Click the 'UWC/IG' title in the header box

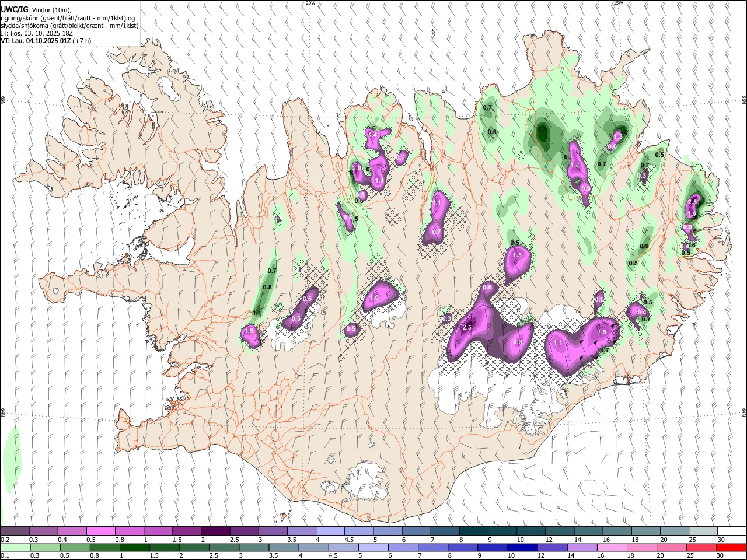(x=14, y=10)
